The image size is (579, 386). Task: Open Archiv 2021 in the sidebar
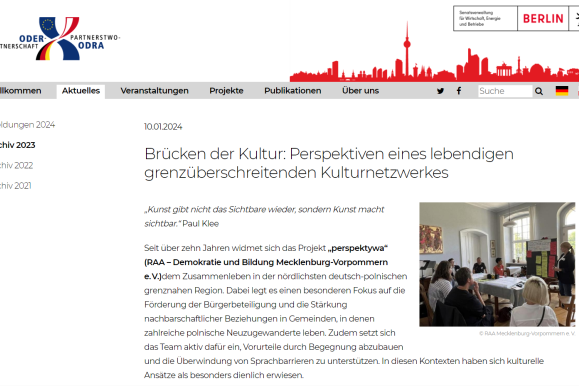click(x=16, y=186)
